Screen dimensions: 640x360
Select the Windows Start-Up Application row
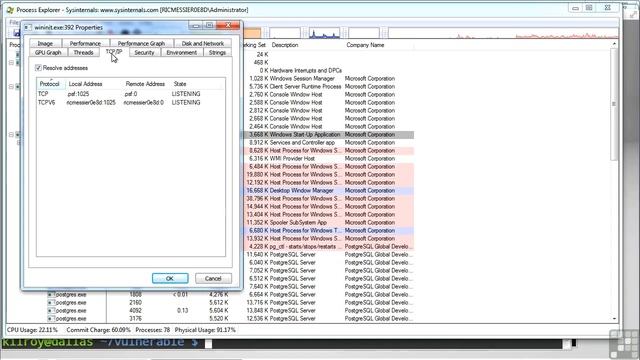(329, 135)
